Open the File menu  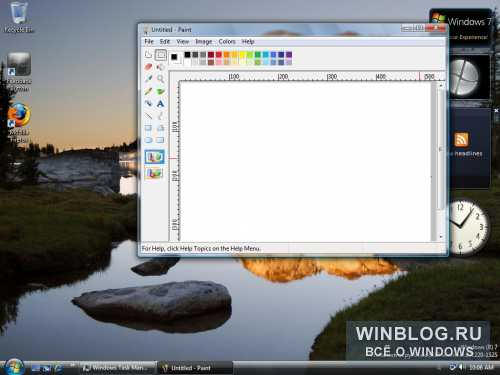click(x=149, y=41)
